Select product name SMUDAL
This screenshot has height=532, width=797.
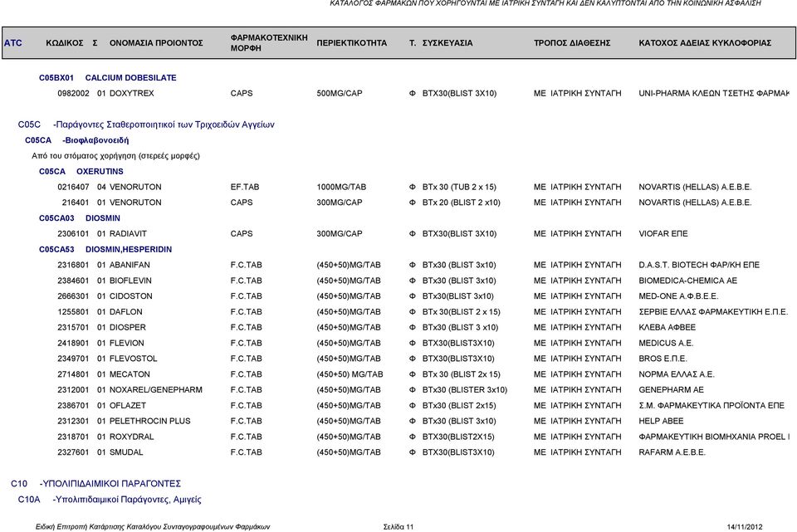pos(126,452)
